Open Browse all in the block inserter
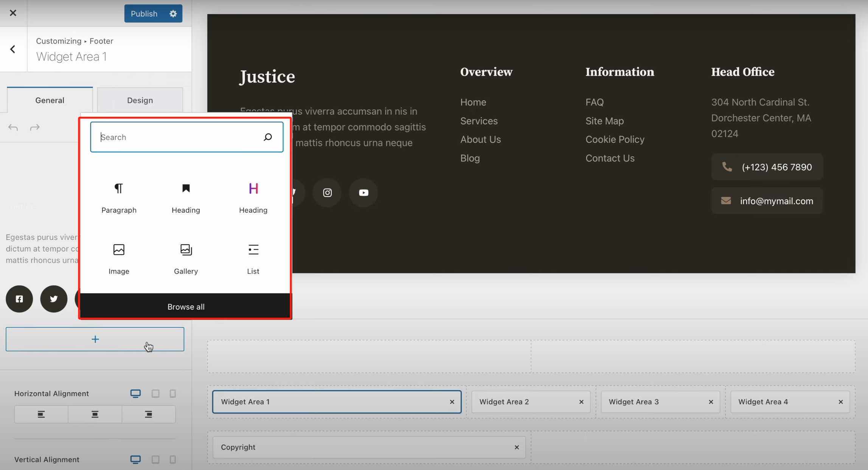The width and height of the screenshot is (868, 470). coord(186,307)
